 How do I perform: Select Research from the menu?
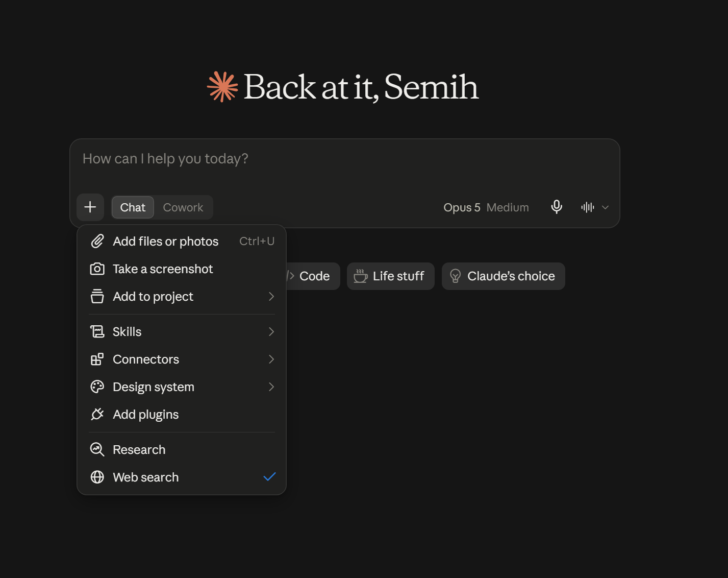(182, 450)
